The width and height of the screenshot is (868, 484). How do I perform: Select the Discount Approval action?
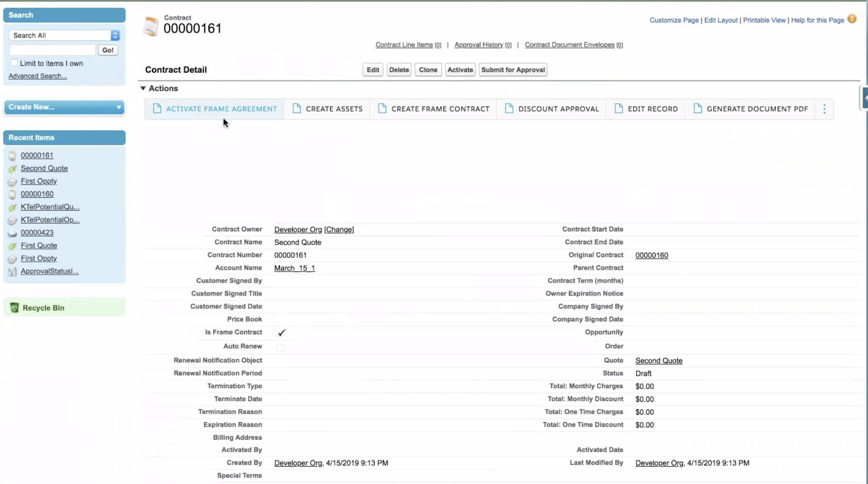(552, 109)
